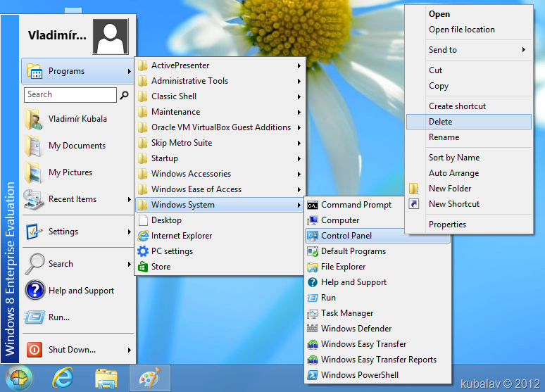Click the PC settings gear icon

pyautogui.click(x=143, y=251)
